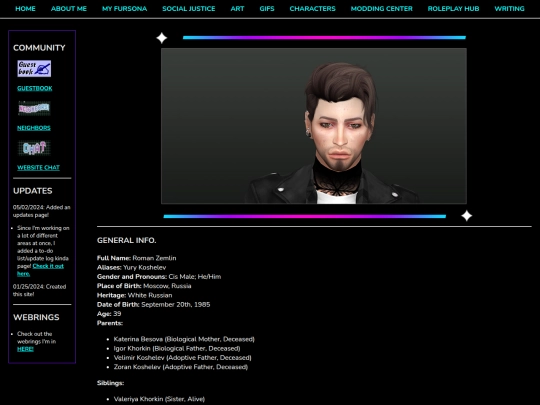Image resolution: width=540 pixels, height=405 pixels.
Task: Open the NEIGHBORS link
Action: tap(34, 128)
